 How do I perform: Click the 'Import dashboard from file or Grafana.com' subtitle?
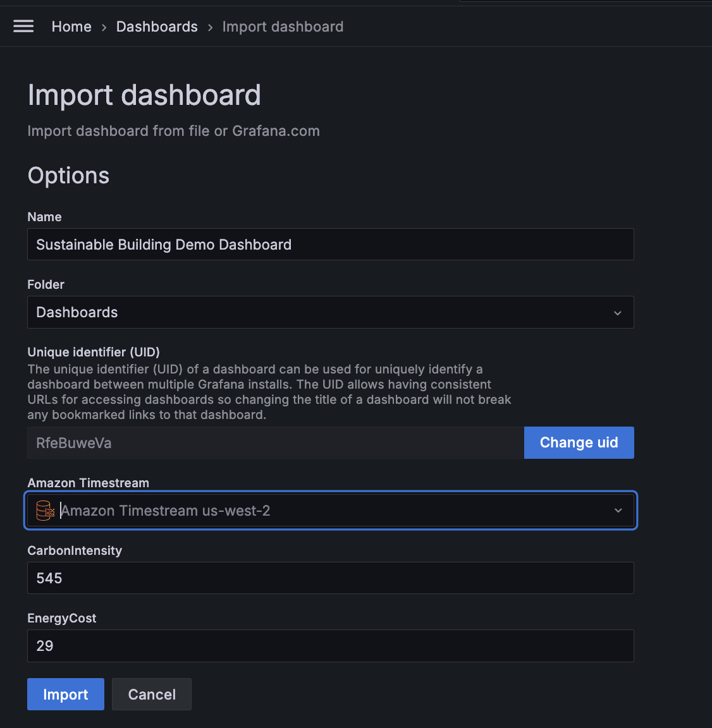173,131
